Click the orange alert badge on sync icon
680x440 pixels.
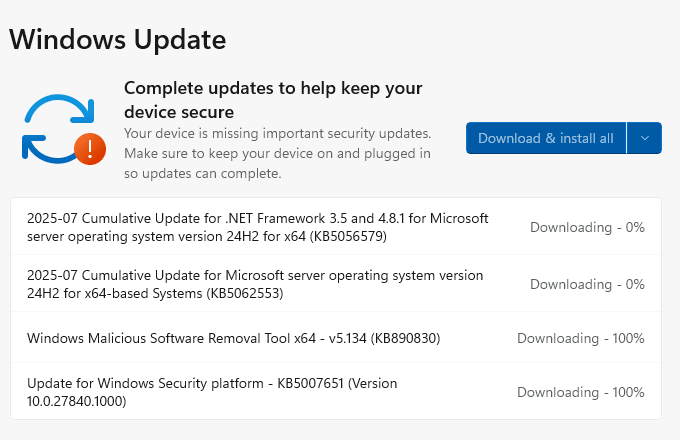pyautogui.click(x=90, y=150)
